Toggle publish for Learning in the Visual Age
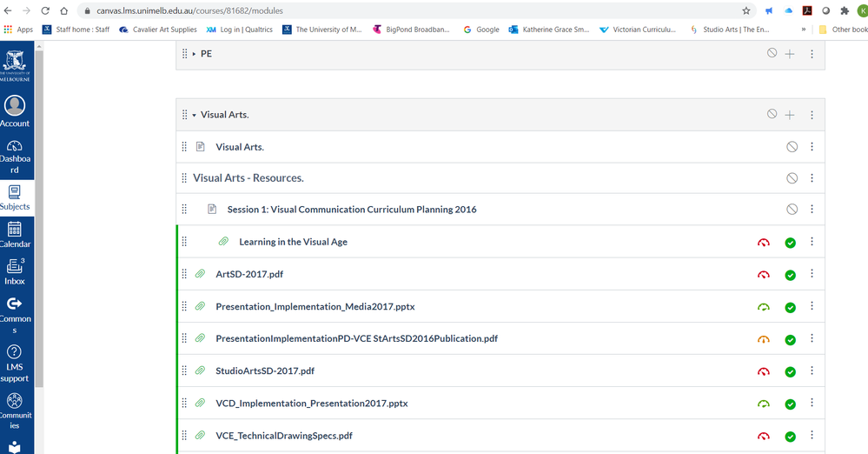The image size is (868, 454). pyautogui.click(x=790, y=243)
